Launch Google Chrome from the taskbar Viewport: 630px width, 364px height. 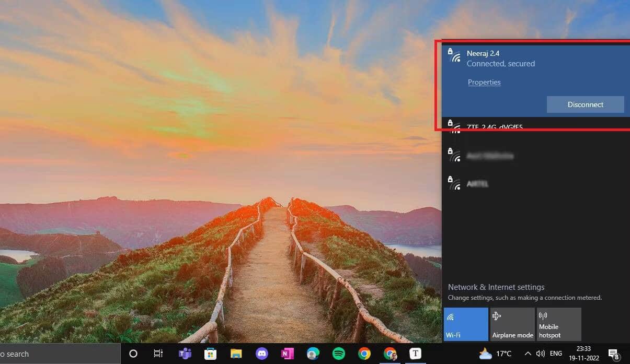364,354
